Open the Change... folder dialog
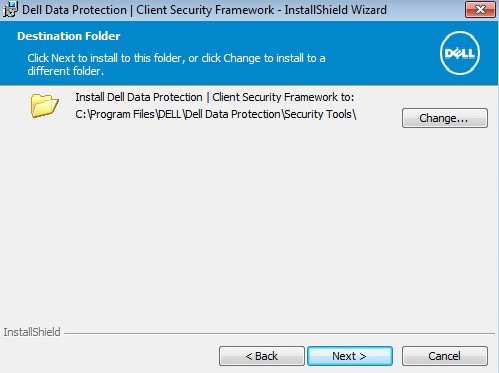The width and height of the screenshot is (499, 373). point(445,118)
